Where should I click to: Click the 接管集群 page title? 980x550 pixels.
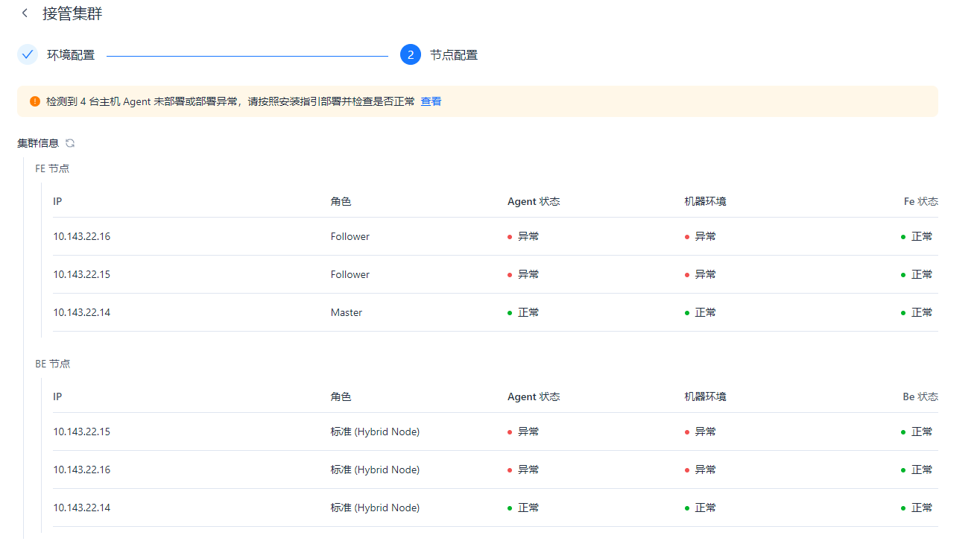[x=72, y=13]
